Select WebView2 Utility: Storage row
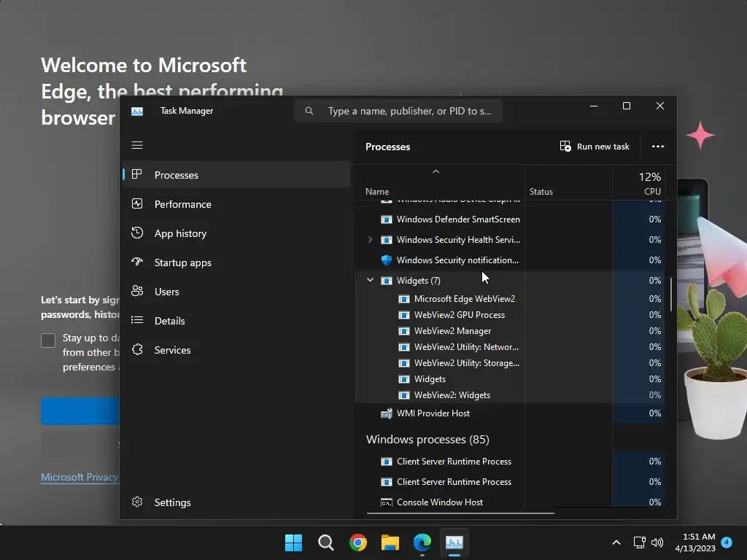747x560 pixels. (510, 363)
